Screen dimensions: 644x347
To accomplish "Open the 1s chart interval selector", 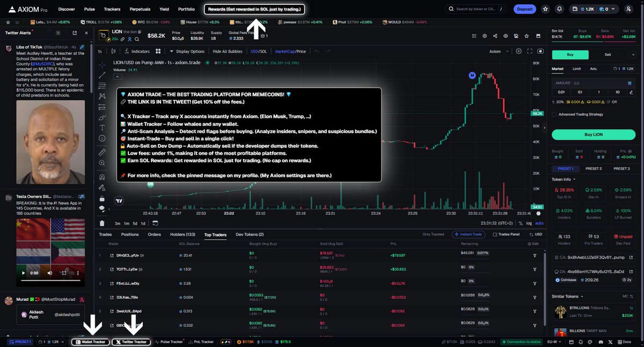I will (100, 52).
